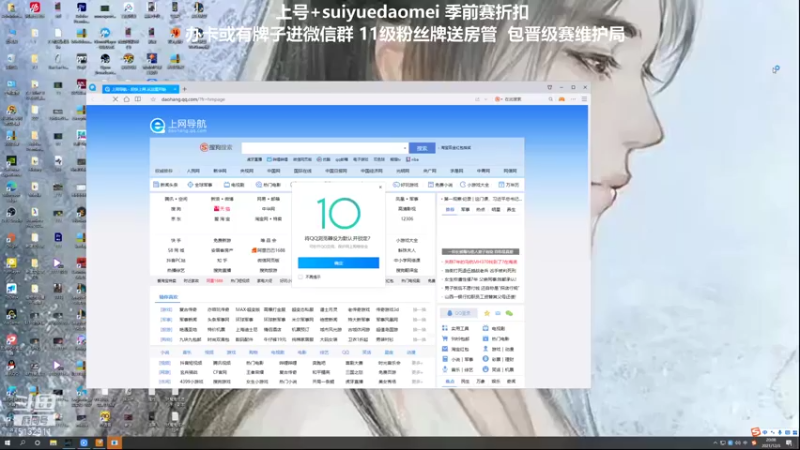Expand the address bar dropdown arrow

pos(486,99)
